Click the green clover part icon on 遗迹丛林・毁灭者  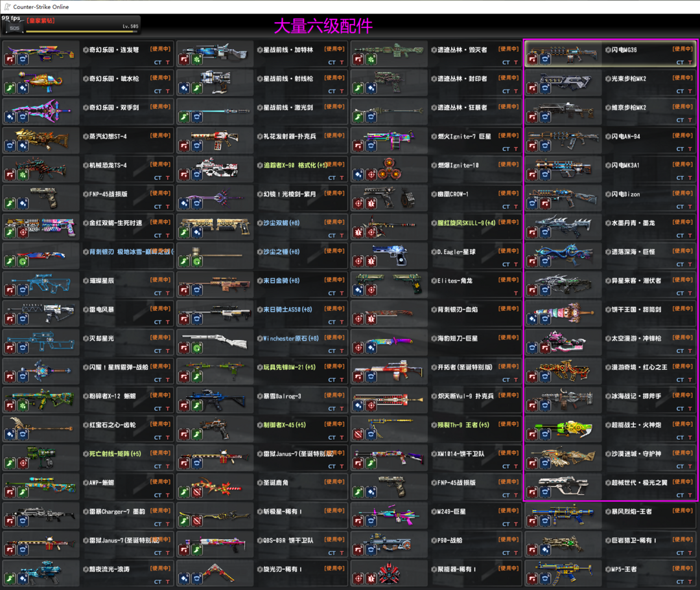pos(371,60)
